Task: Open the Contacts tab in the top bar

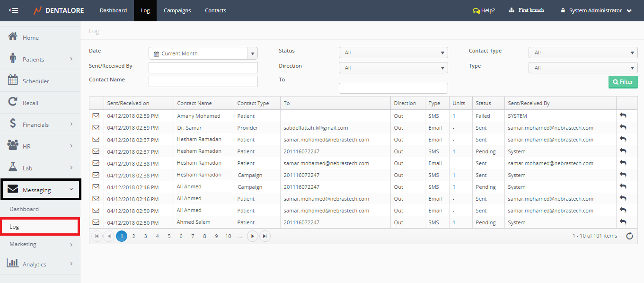Action: click(215, 10)
